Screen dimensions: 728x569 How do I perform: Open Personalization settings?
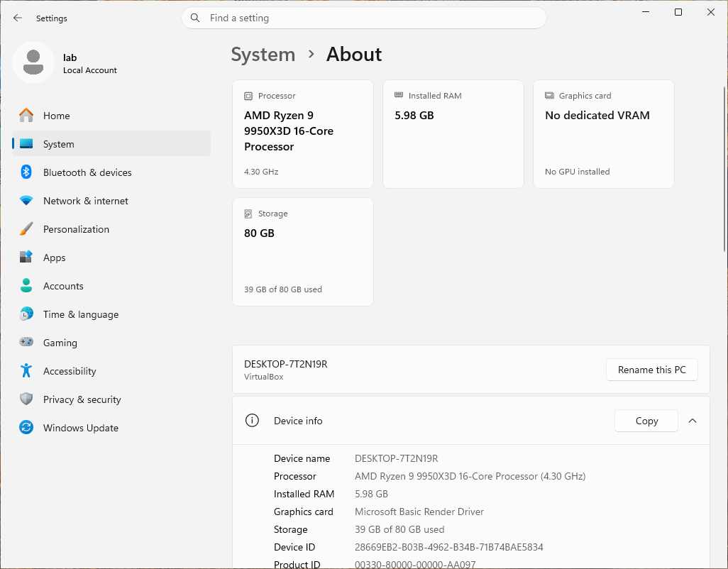[x=111, y=229]
